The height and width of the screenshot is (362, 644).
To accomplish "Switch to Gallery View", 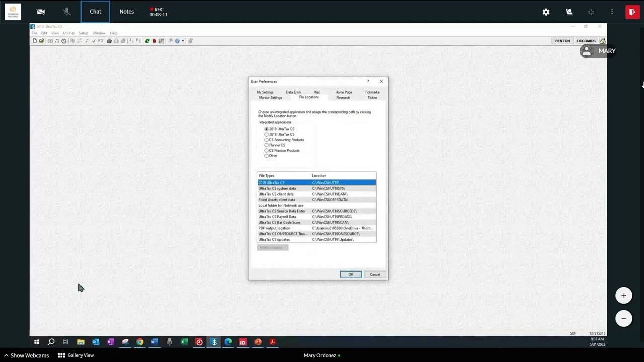I will click(76, 355).
